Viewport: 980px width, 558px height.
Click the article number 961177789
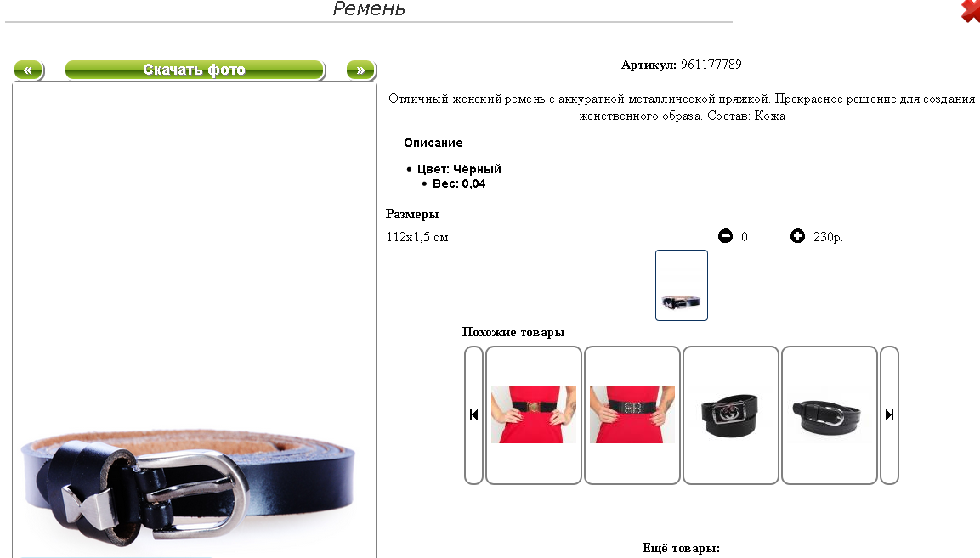711,65
